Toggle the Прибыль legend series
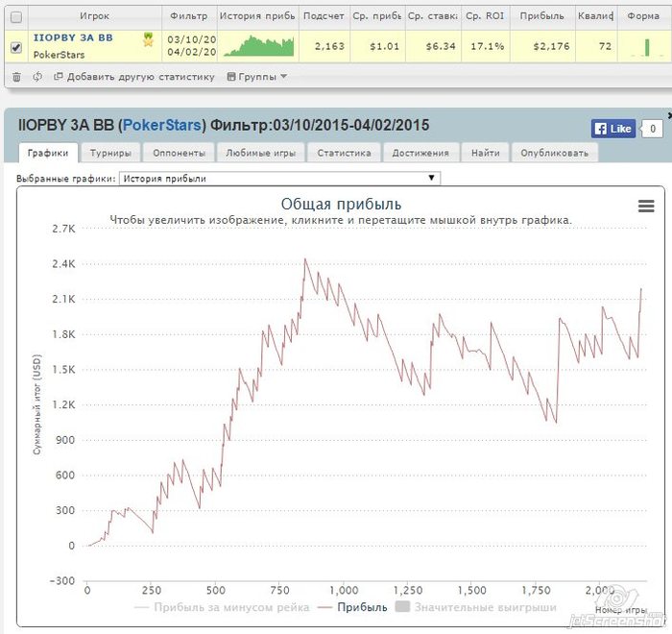Image resolution: width=672 pixels, height=634 pixels. 352,607
